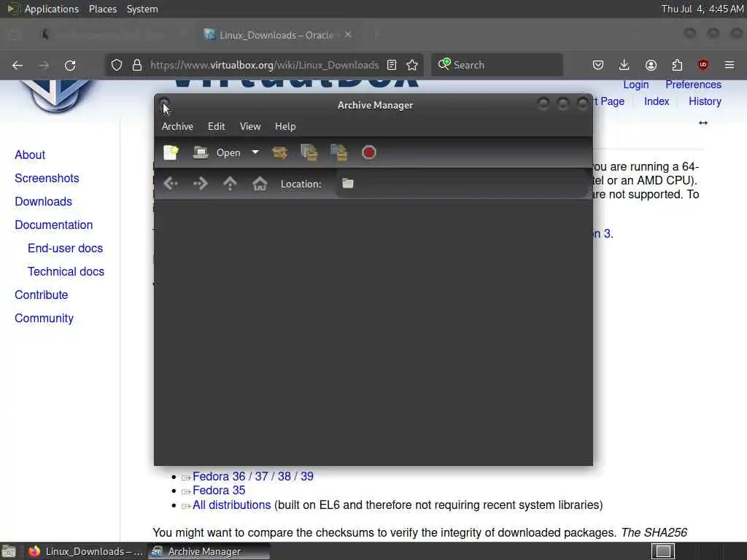Viewport: 747px width, 560px height.
Task: Click the red Stop icon in toolbar
Action: click(x=368, y=152)
